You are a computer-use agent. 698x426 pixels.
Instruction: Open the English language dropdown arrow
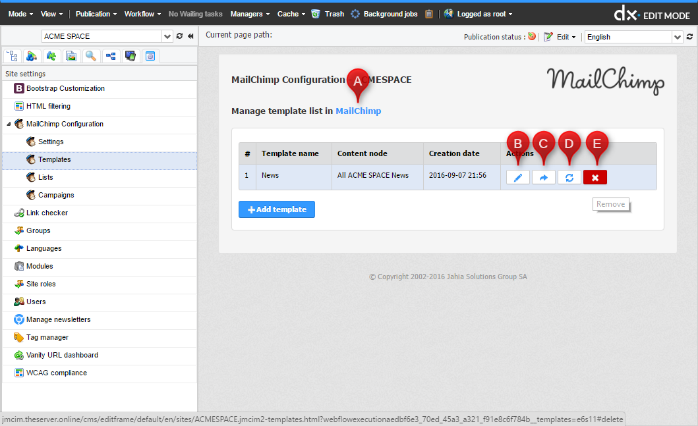(677, 37)
